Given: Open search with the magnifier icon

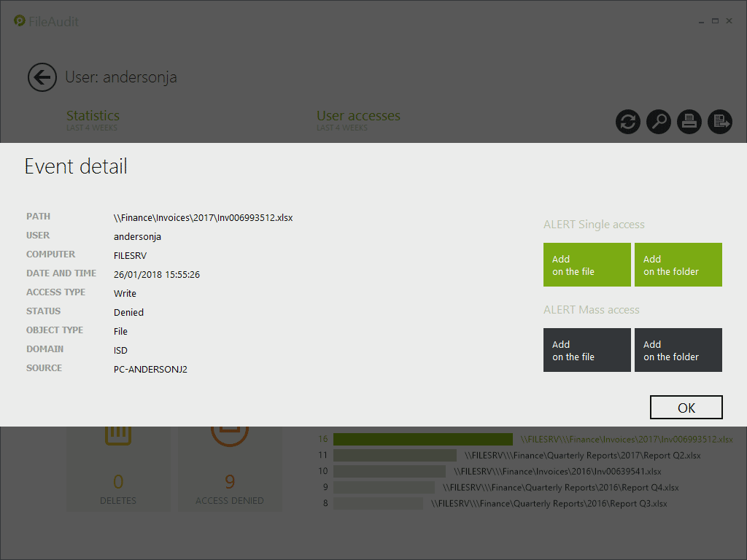Looking at the screenshot, I should (x=659, y=122).
